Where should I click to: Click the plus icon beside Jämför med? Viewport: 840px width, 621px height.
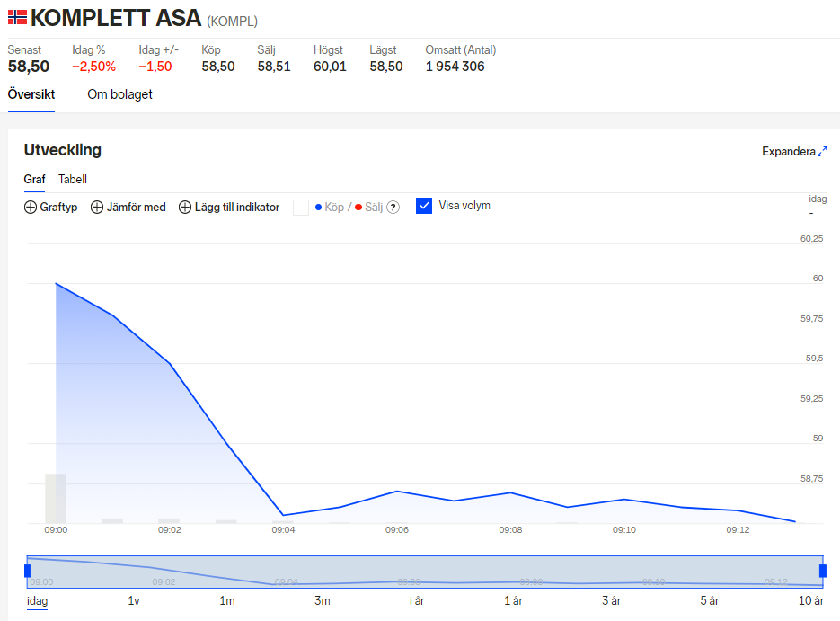pyautogui.click(x=98, y=208)
